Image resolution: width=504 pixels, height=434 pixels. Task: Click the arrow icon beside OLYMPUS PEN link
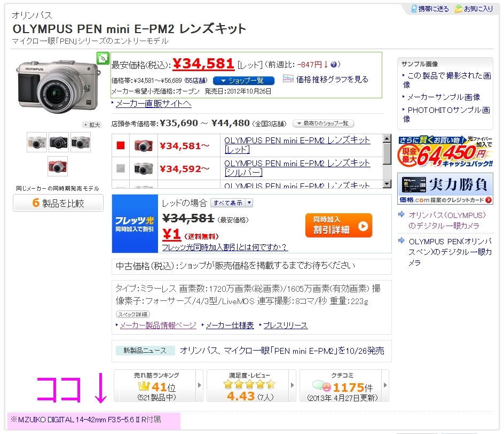(x=401, y=241)
